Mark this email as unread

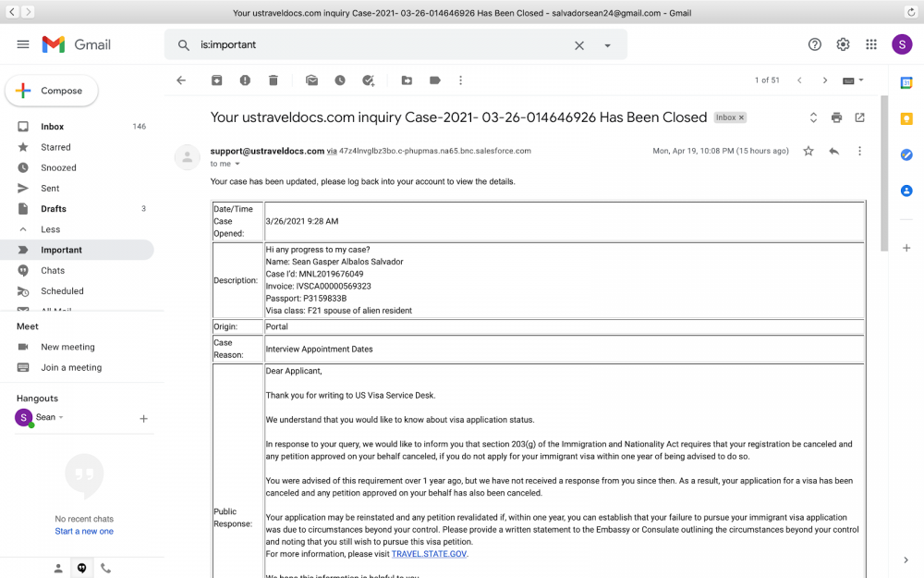pyautogui.click(x=311, y=80)
